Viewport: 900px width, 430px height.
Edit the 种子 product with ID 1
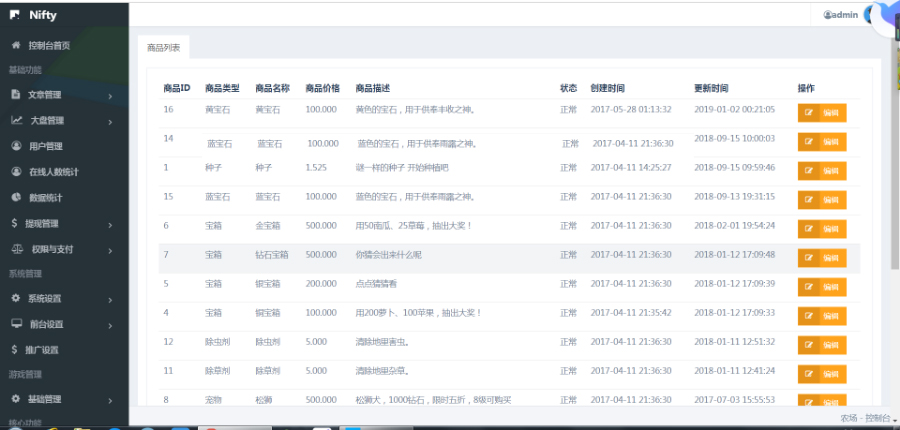click(822, 170)
